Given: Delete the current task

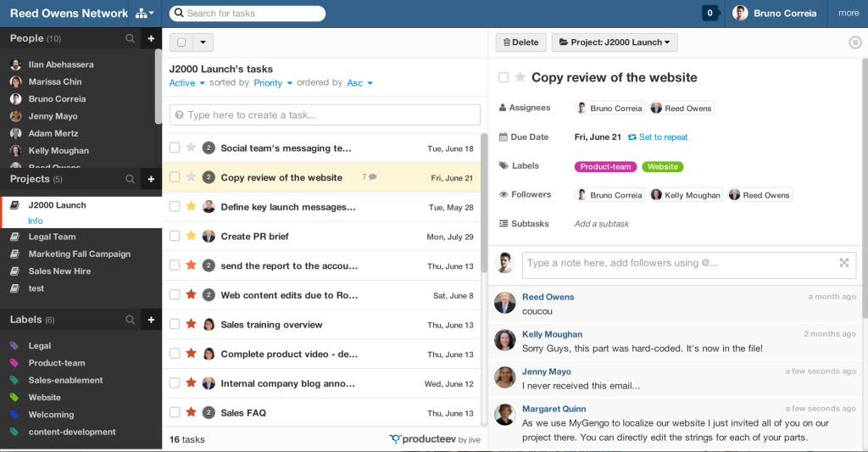Looking at the screenshot, I should pos(521,42).
